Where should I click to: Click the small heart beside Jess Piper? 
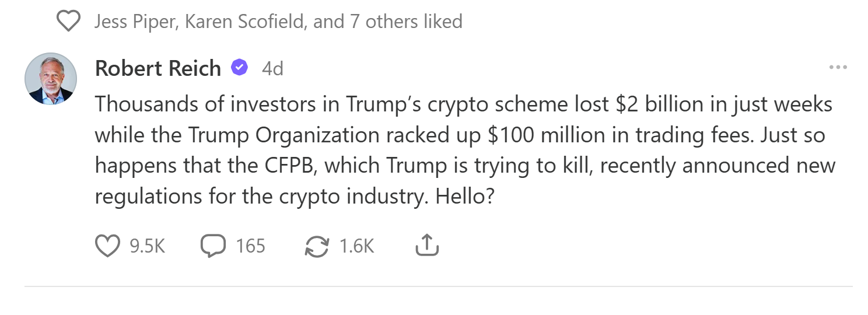tap(69, 22)
